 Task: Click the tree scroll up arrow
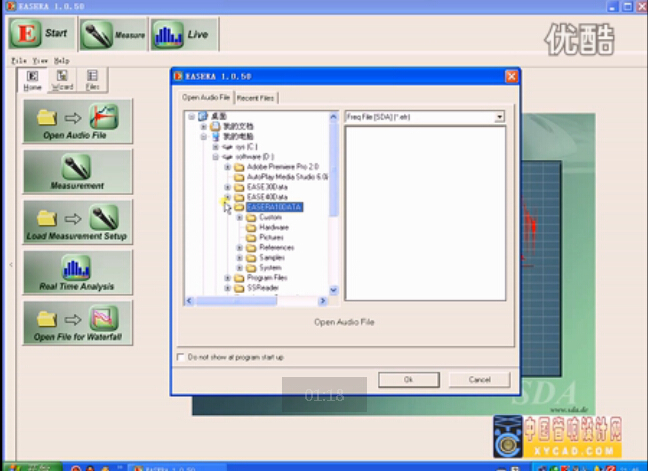tap(334, 117)
